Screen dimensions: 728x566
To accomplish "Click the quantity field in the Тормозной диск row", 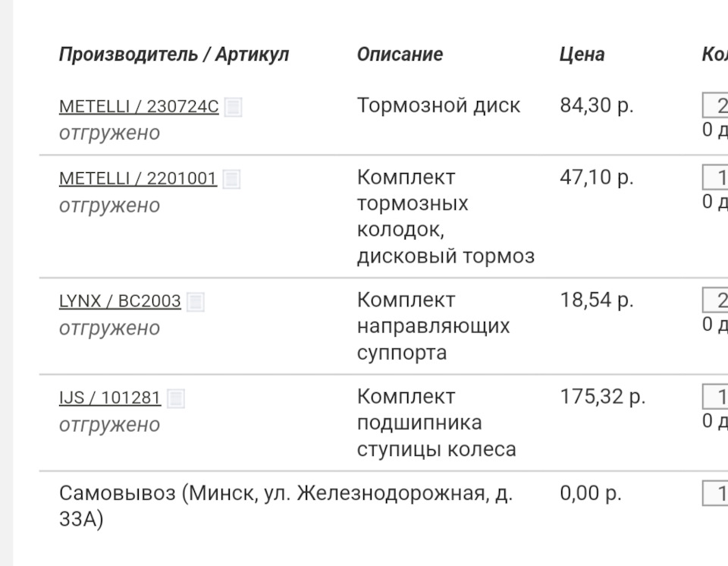I will pos(716,106).
